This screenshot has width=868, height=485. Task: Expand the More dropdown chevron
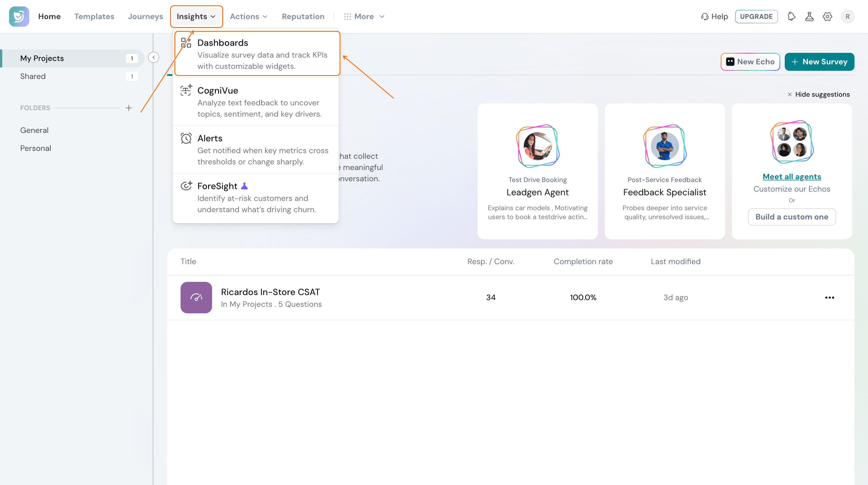click(382, 17)
